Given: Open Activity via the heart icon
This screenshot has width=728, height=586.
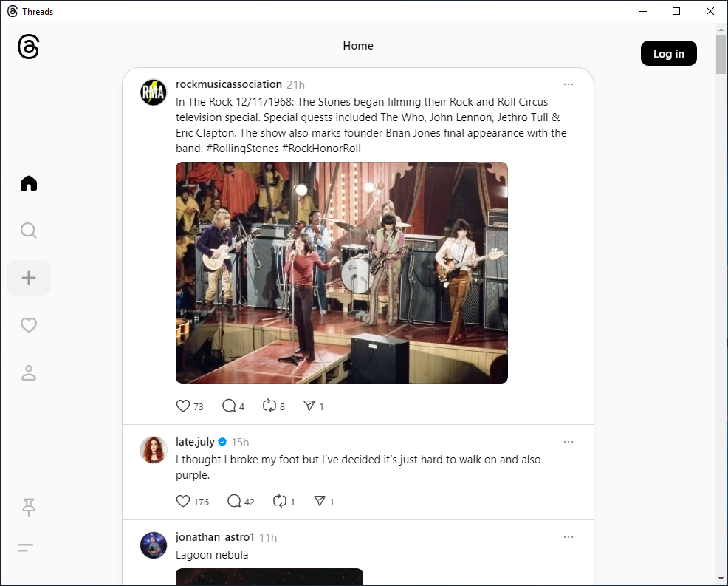Looking at the screenshot, I should (x=28, y=324).
